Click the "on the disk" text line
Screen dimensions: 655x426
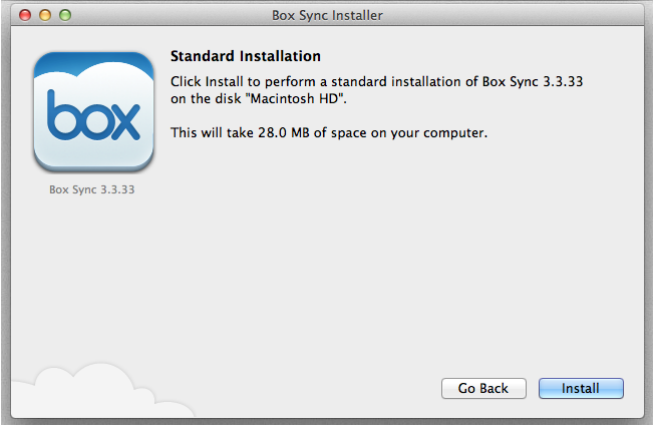(x=206, y=99)
